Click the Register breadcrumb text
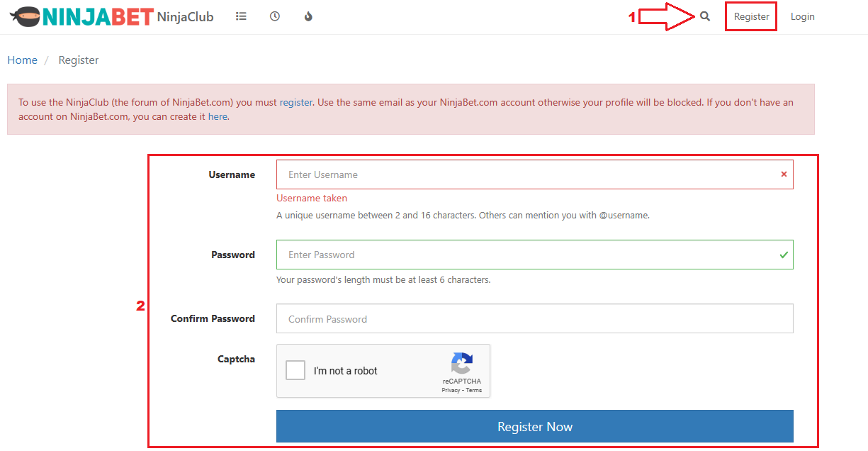This screenshot has height=451, width=868. pos(79,60)
